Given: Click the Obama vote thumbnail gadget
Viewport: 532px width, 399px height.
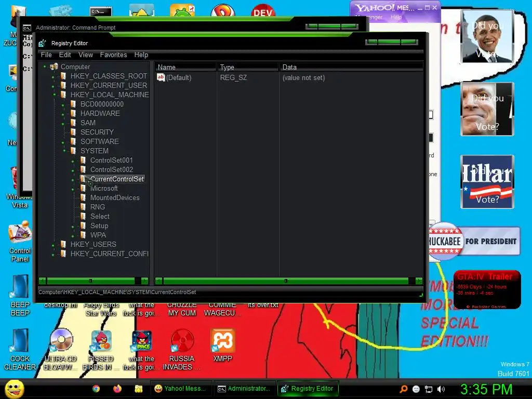Looking at the screenshot, I should pyautogui.click(x=487, y=36).
